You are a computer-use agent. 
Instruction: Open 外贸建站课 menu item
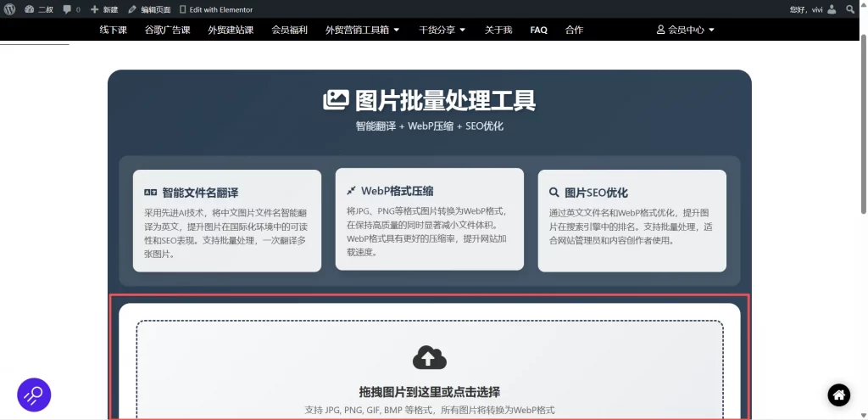pyautogui.click(x=231, y=30)
